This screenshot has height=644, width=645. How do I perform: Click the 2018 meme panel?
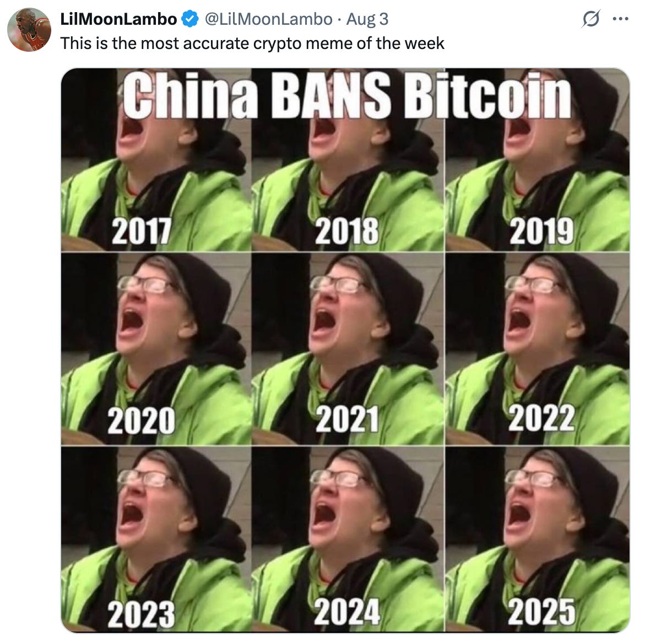click(348, 160)
